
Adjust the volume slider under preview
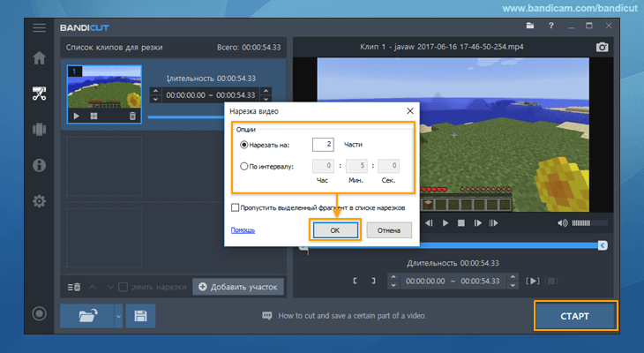(583, 223)
